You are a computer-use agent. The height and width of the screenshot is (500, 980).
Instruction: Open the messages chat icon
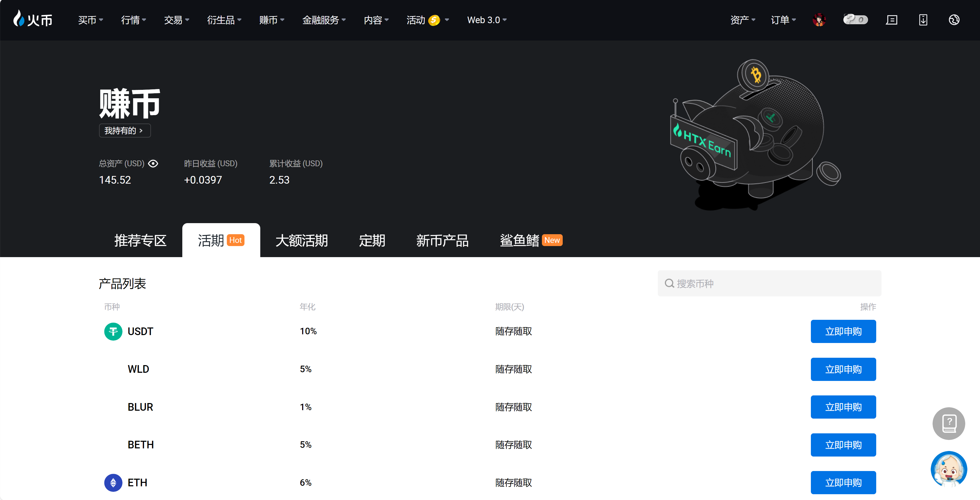coord(891,20)
